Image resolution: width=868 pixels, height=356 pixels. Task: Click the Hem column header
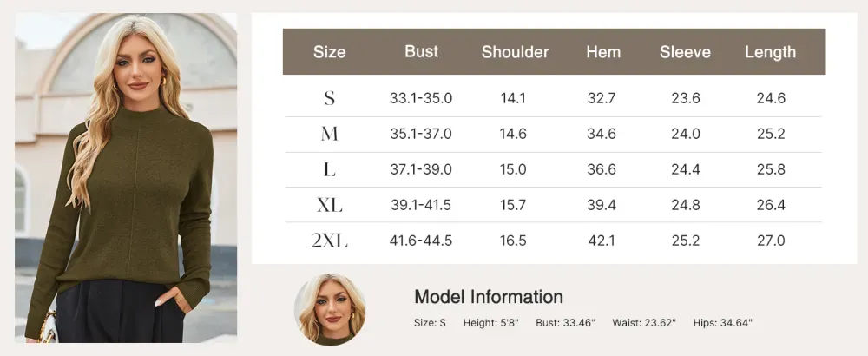[x=603, y=52]
